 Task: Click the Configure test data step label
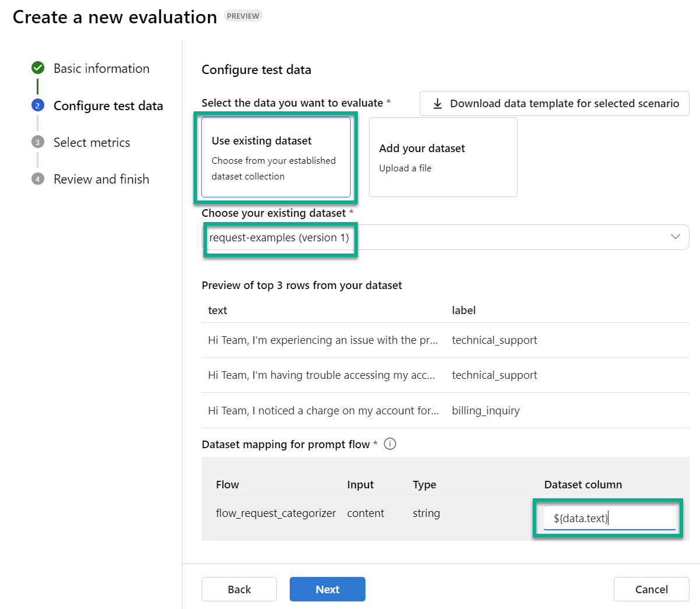[x=108, y=106]
